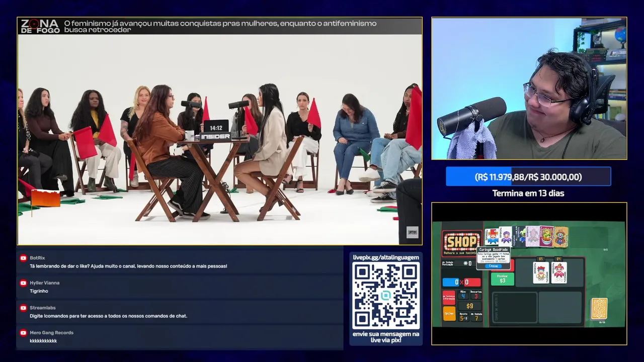
Task: Select the purple-haired joker card in top row
Action: pos(505,237)
